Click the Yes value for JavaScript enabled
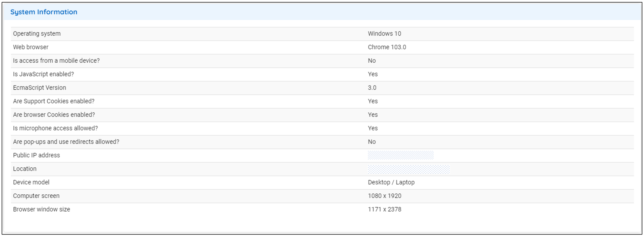Viewport: 644px width, 236px height. pos(373,74)
